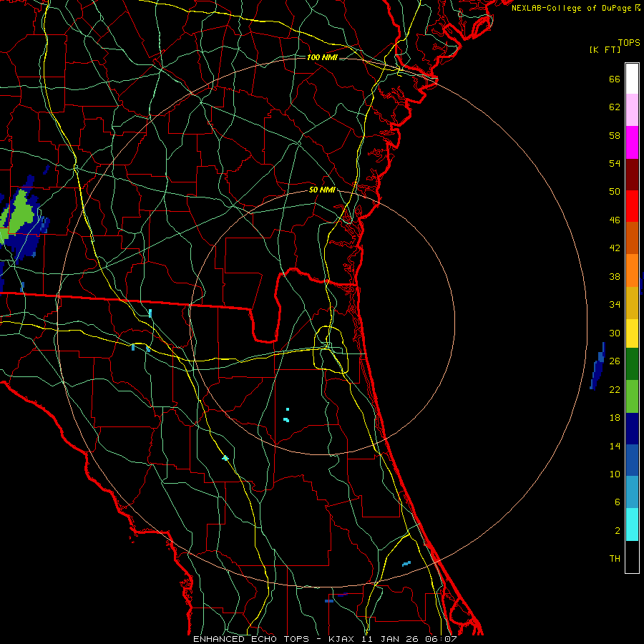This screenshot has width=644, height=644.
Task: Click the dark green 30K ft legend swatch
Action: tap(632, 364)
